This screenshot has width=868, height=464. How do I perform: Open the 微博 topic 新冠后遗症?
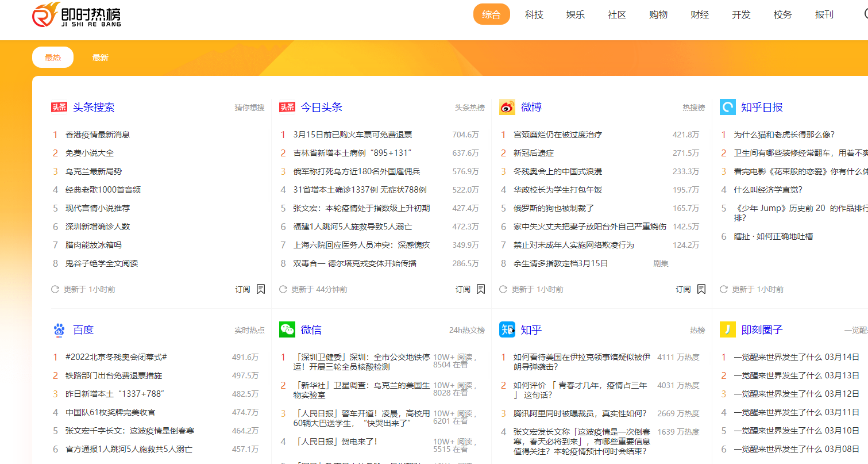point(534,152)
